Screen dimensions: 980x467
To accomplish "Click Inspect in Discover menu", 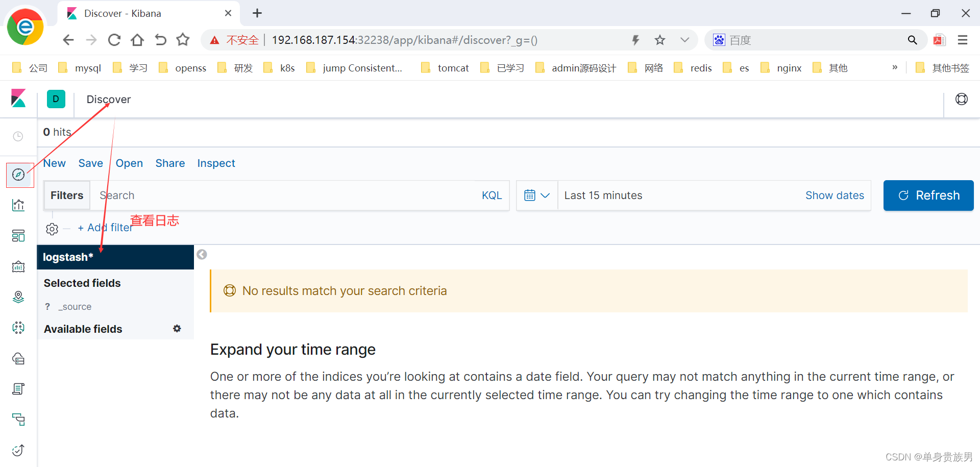I will coord(216,163).
